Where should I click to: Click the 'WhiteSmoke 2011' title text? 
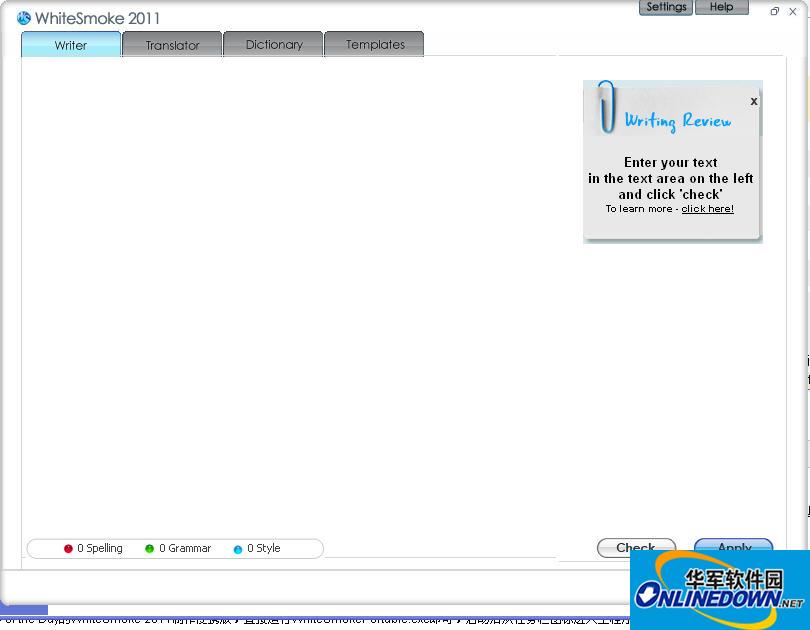[x=97, y=19]
